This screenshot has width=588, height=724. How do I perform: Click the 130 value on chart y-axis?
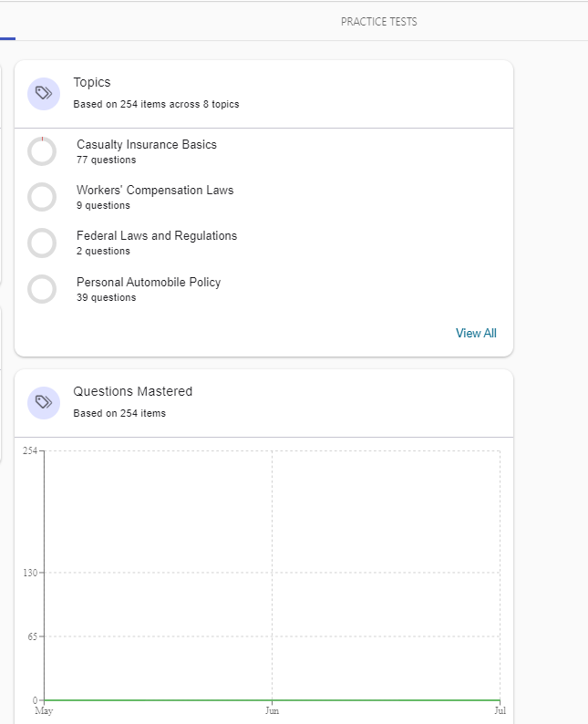pyautogui.click(x=30, y=573)
